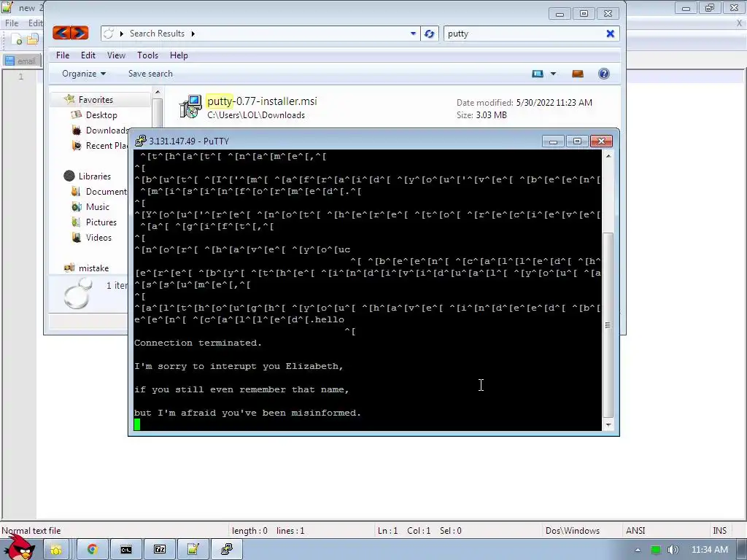Image resolution: width=747 pixels, height=560 pixels.
Task: Open Music library in navigation pane
Action: (97, 206)
